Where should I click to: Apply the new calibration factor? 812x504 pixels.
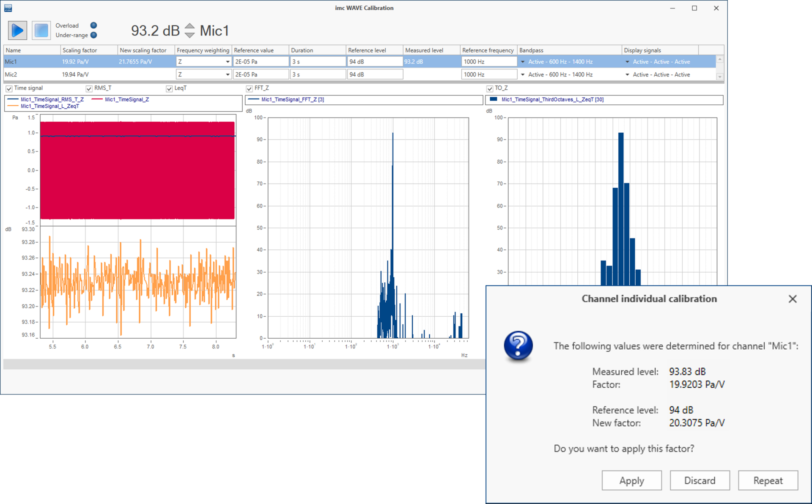click(631, 480)
